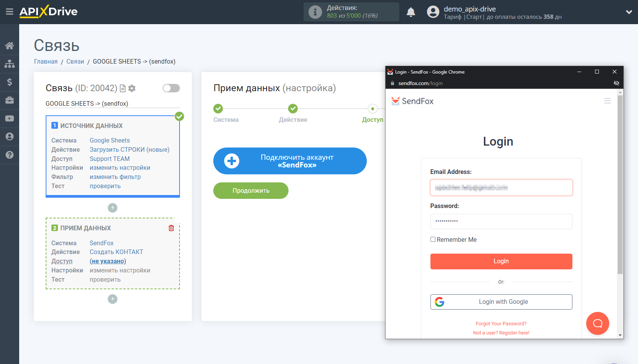Open the orange chat widget bubble
Screen dimensions: 638x364
click(x=597, y=323)
